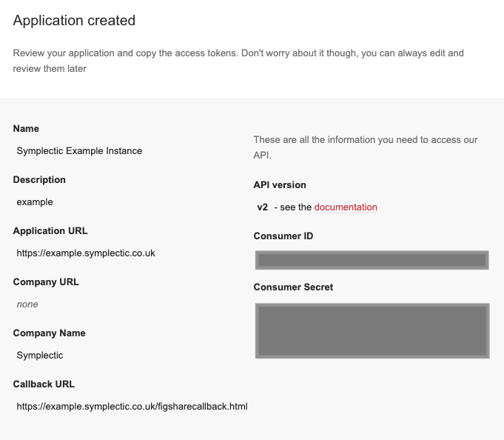Open the documentation link
Viewport: 504px width, 440px height.
coord(346,207)
